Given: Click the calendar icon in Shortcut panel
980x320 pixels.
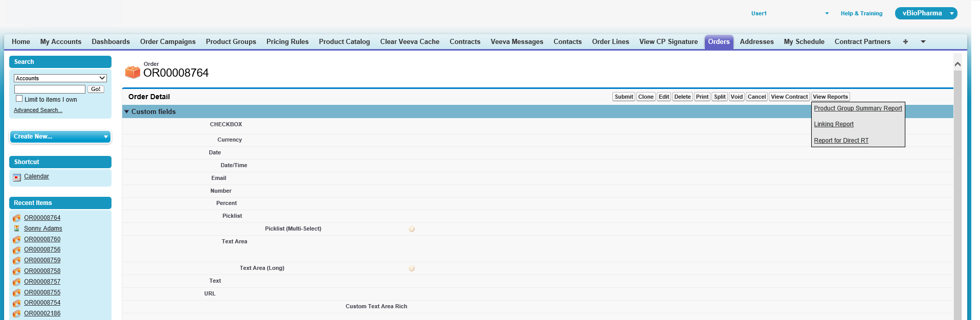Looking at the screenshot, I should (17, 177).
